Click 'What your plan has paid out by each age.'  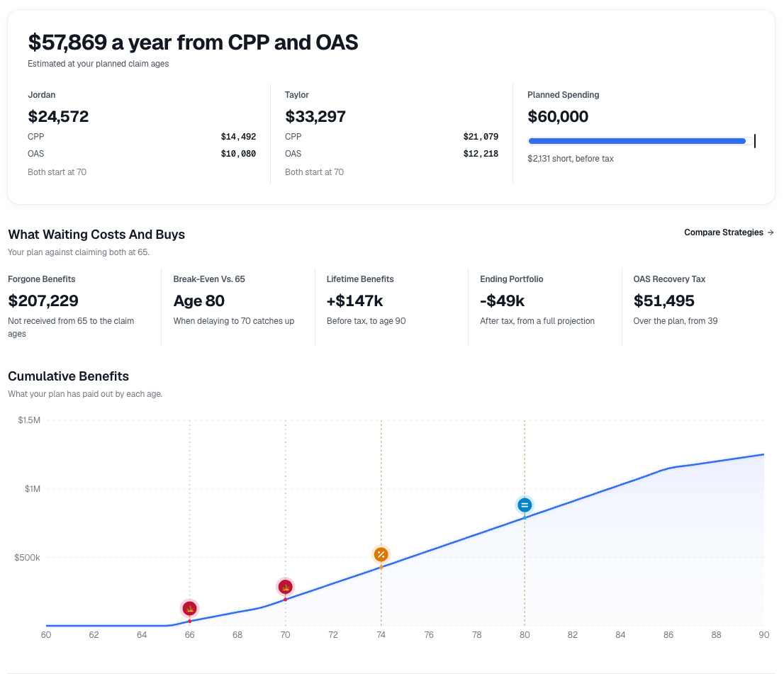(x=85, y=394)
